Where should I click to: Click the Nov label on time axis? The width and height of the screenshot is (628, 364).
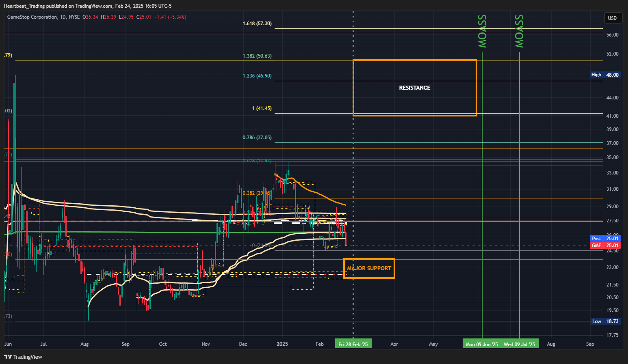tap(206, 344)
